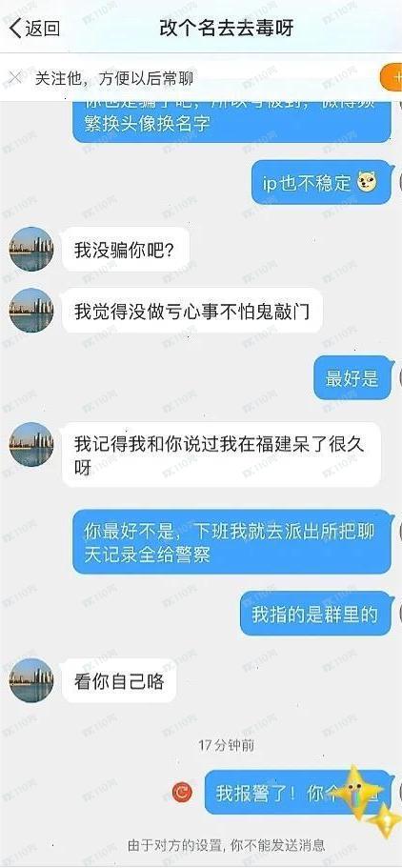This screenshot has width=402, height=868.
Task: Select the 最好是 message bubble
Action: (x=352, y=378)
